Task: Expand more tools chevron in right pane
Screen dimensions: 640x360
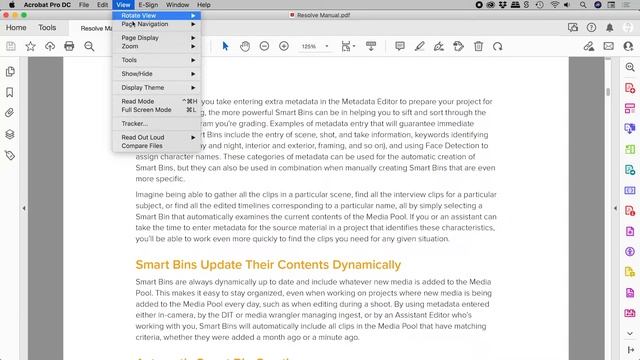Action: pos(630,333)
